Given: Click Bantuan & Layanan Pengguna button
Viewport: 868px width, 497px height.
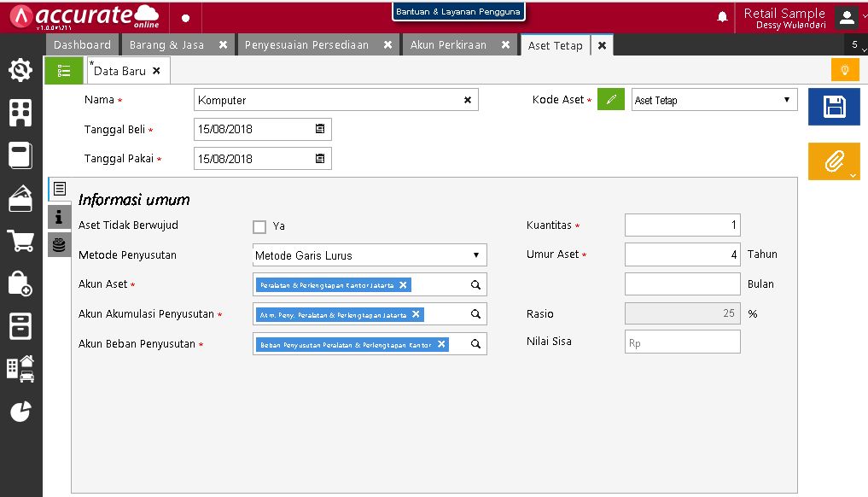Looking at the screenshot, I should click(x=458, y=12).
